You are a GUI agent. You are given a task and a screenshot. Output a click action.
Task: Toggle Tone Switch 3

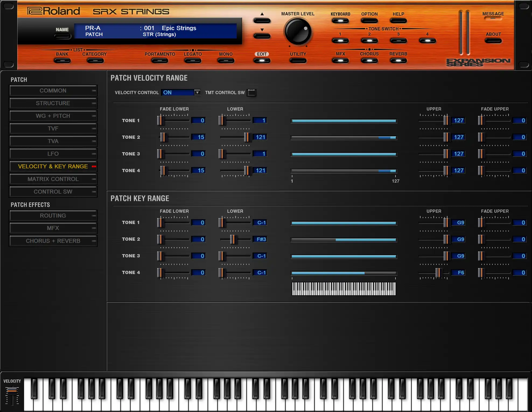398,41
